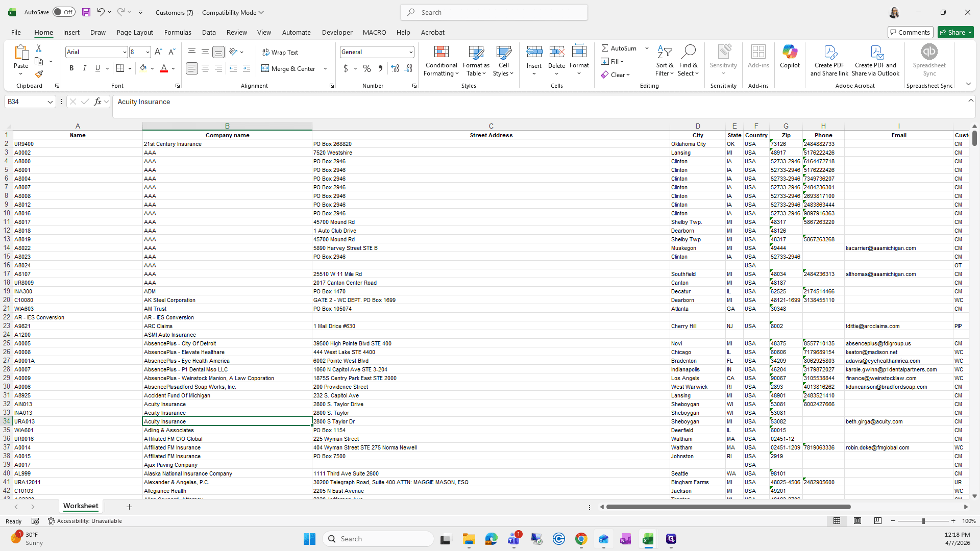Click the Save icon in title bar
The height and width of the screenshot is (551, 980).
click(86, 12)
